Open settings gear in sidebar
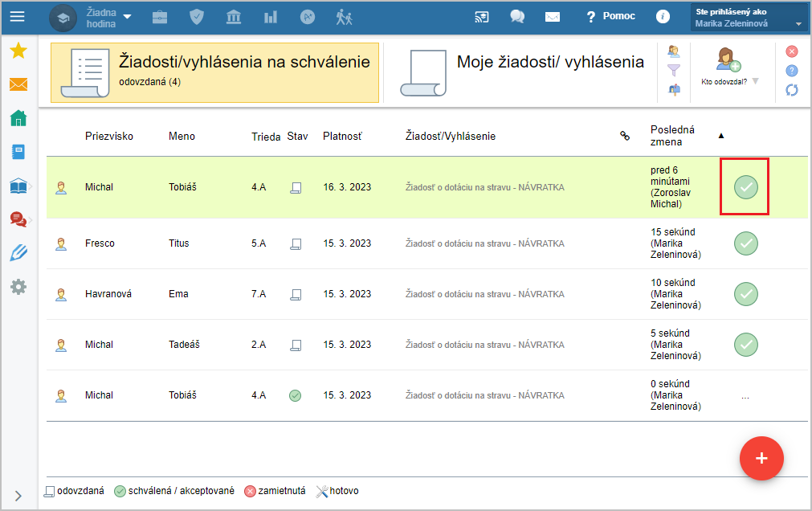 18,287
